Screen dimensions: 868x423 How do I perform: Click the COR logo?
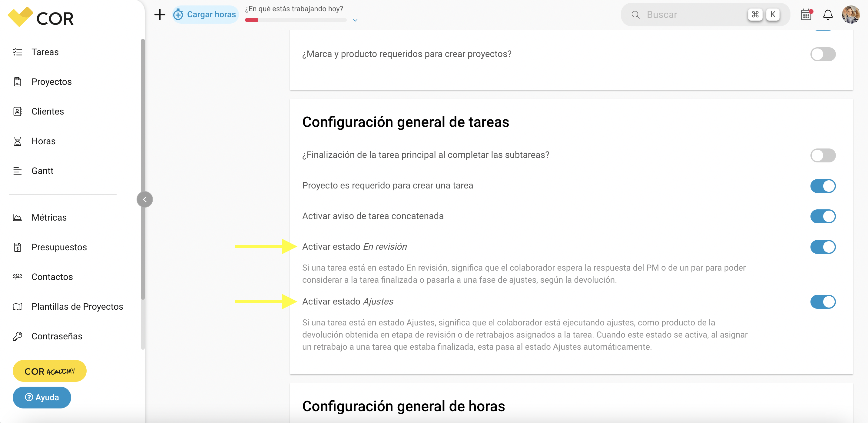tap(41, 17)
